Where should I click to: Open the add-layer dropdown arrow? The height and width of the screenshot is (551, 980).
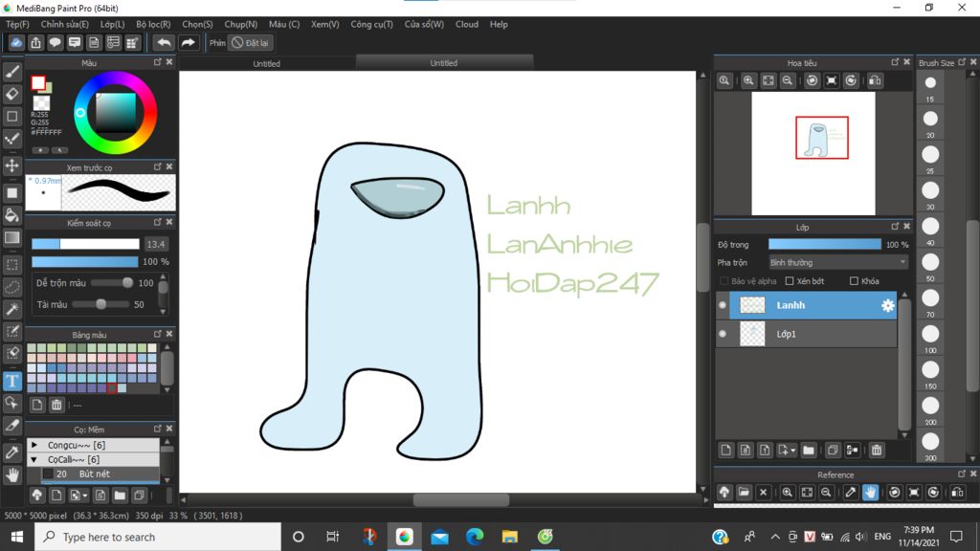point(792,451)
